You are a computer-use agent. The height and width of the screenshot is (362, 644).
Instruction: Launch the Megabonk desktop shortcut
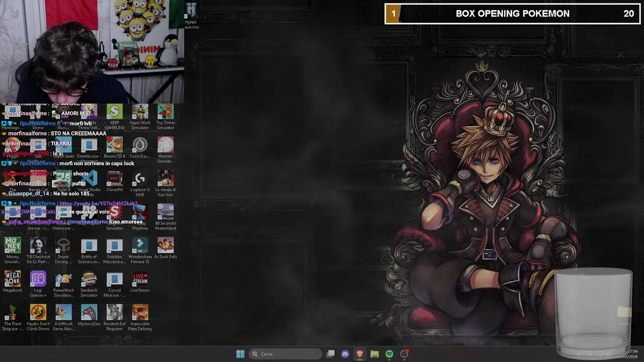(13, 282)
